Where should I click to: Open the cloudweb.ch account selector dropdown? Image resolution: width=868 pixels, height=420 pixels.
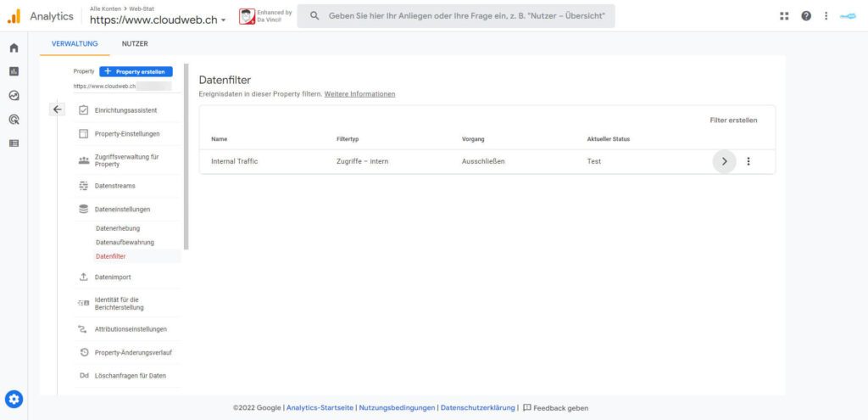[x=158, y=20]
